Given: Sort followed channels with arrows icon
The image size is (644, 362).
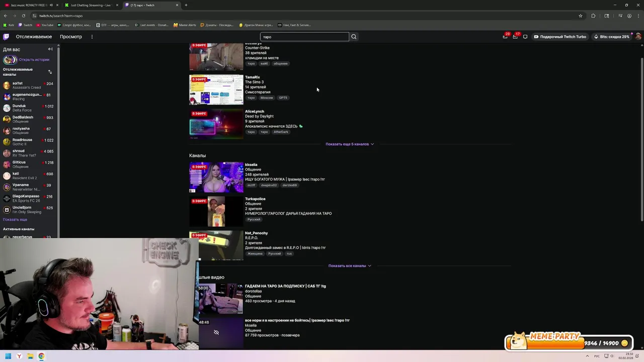Looking at the screenshot, I should tap(50, 72).
